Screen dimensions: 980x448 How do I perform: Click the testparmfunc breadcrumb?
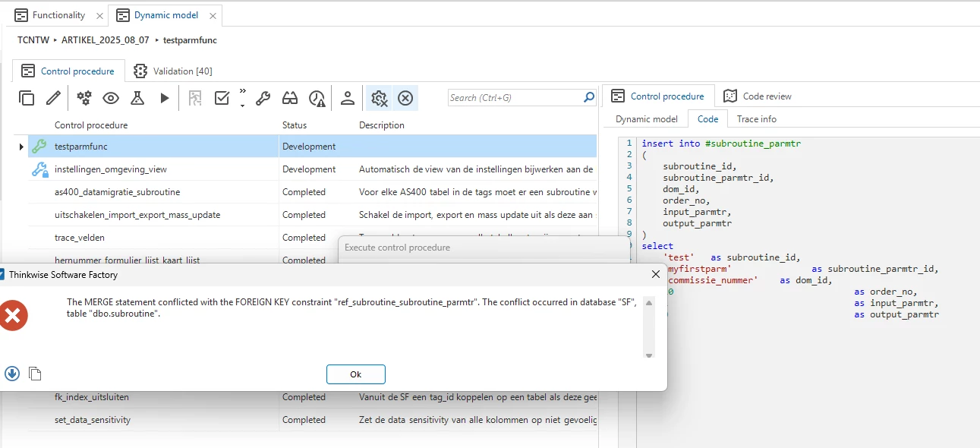[191, 39]
